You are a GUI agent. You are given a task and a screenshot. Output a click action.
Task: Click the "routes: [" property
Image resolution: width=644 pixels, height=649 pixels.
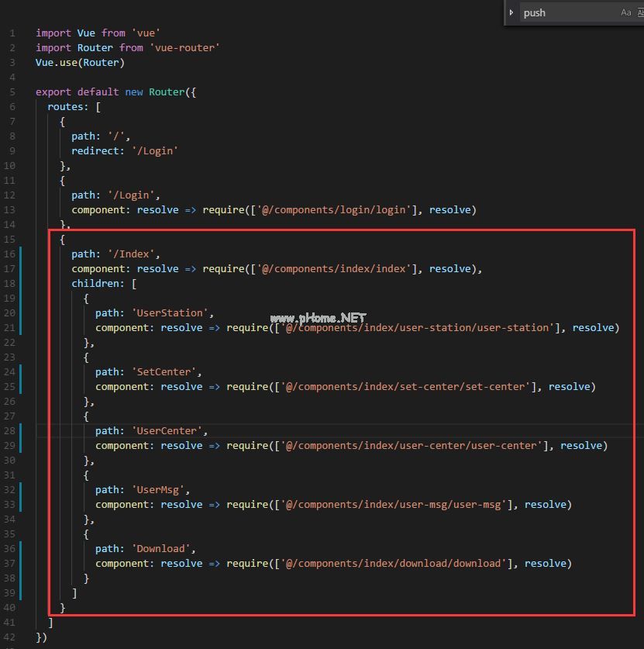click(x=74, y=107)
